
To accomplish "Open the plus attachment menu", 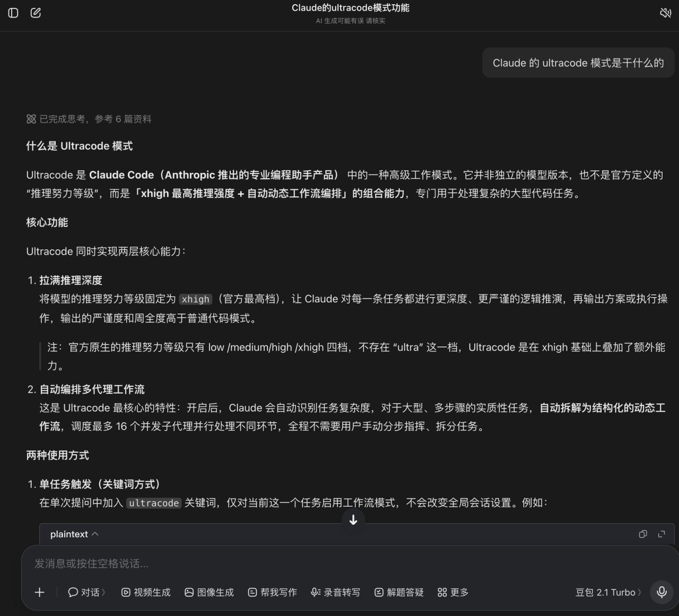I will point(39,592).
